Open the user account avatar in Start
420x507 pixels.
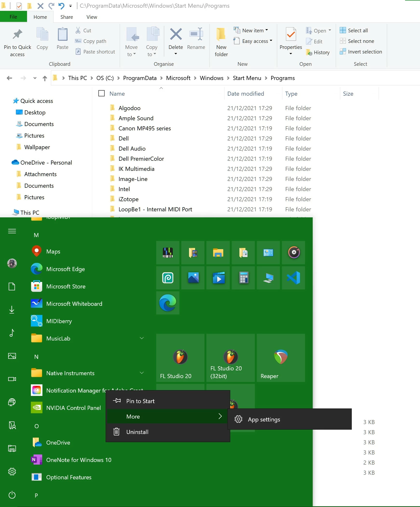click(x=12, y=263)
